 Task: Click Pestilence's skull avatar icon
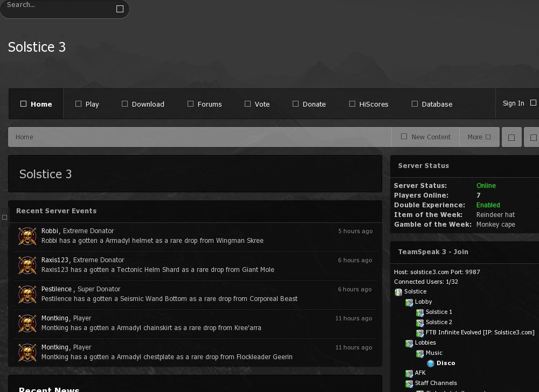pyautogui.click(x=27, y=295)
